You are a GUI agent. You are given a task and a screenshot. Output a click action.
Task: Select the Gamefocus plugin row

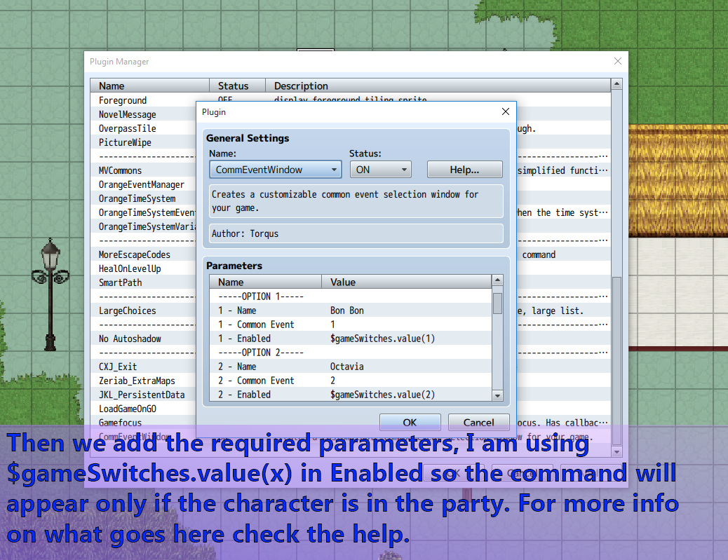[144, 423]
